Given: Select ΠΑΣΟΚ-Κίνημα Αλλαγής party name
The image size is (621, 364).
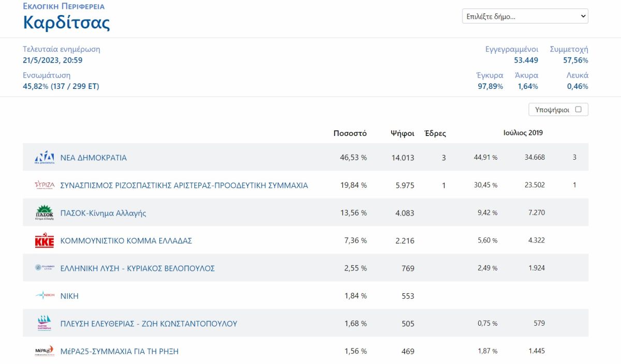Looking at the screenshot, I should tap(103, 213).
